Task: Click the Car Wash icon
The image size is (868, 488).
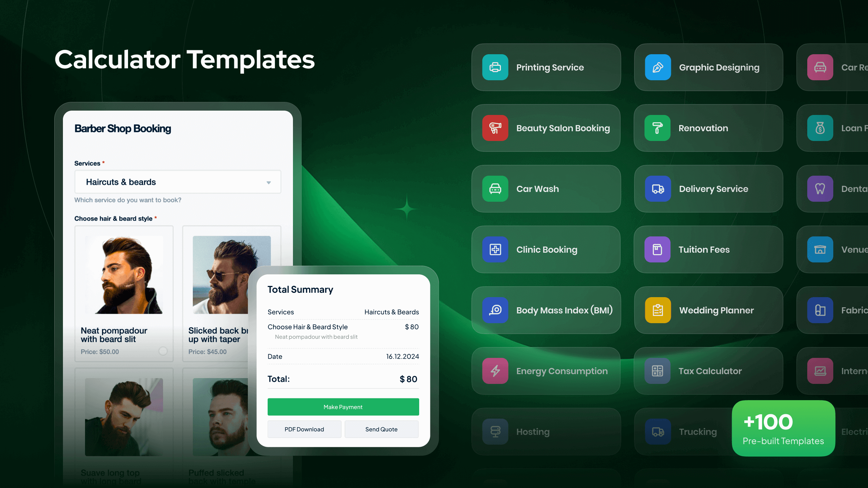Action: (495, 189)
